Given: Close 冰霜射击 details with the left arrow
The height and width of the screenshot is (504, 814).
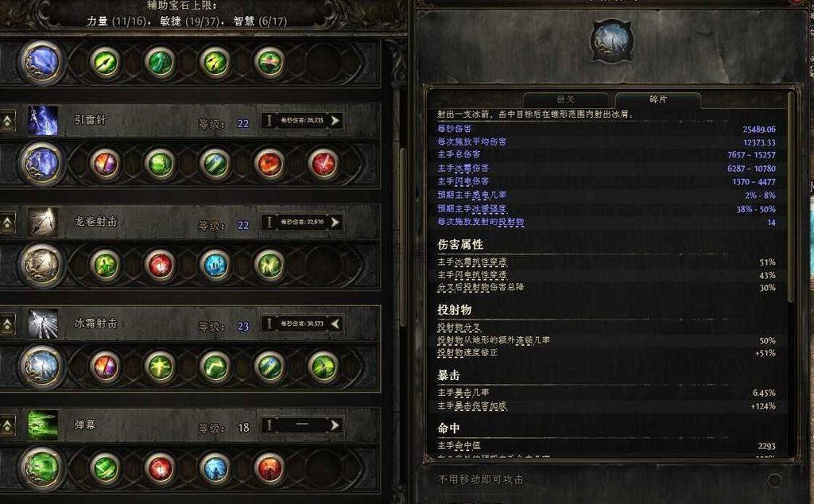Looking at the screenshot, I should click(x=335, y=324).
